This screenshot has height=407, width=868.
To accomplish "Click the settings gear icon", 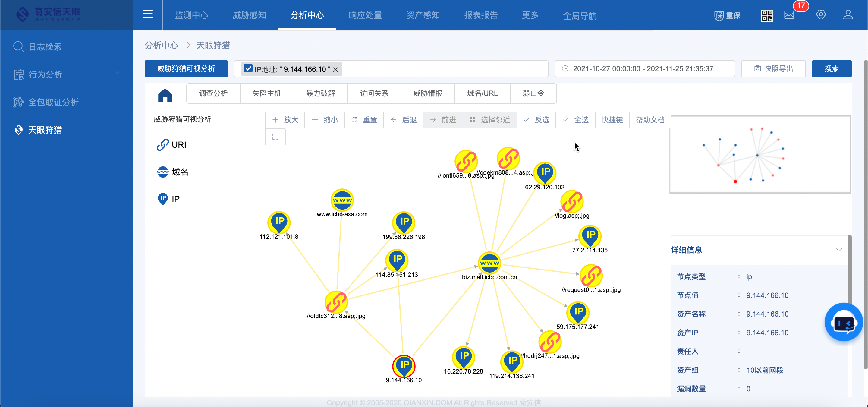I will (821, 14).
